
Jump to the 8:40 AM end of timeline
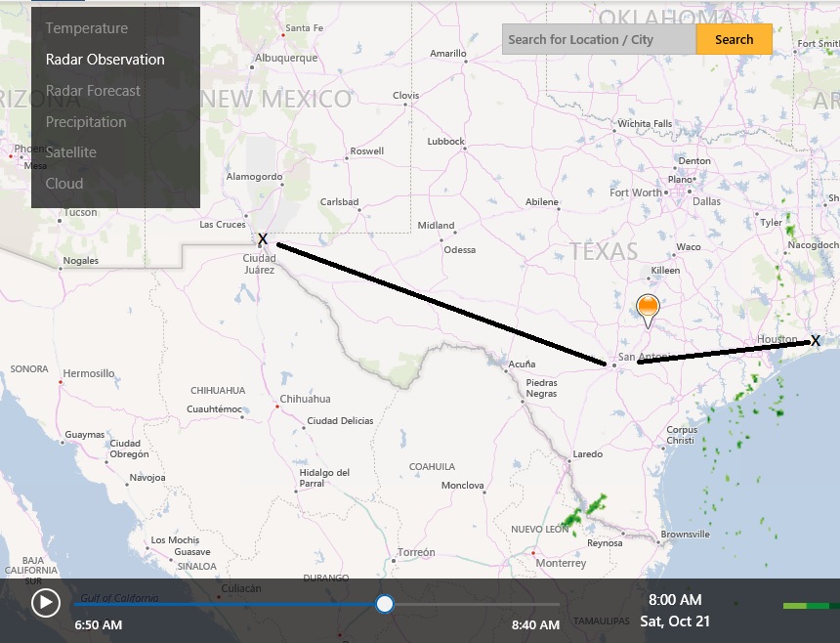536,624
